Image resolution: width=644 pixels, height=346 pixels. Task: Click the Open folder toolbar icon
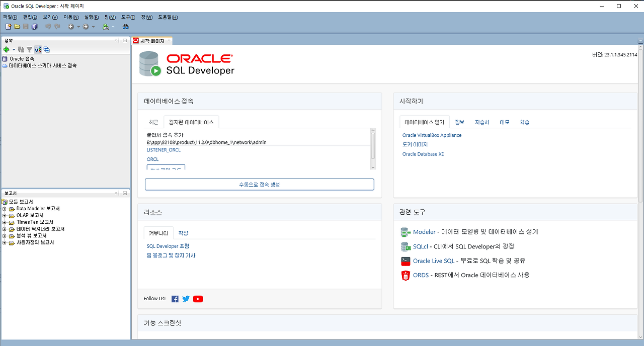pyautogui.click(x=17, y=27)
